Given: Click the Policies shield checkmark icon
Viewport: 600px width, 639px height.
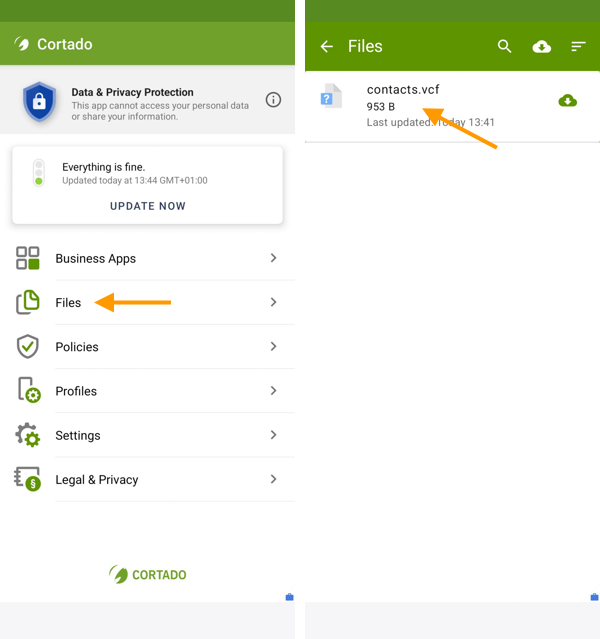Looking at the screenshot, I should tap(28, 346).
